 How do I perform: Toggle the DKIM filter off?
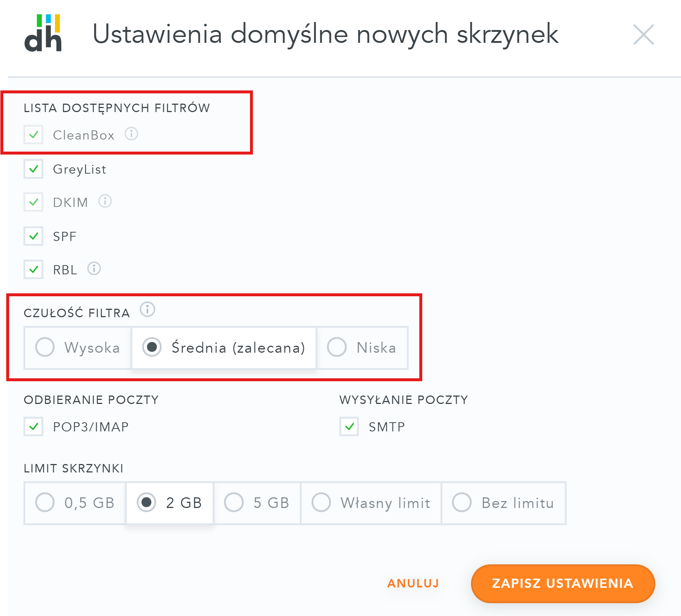(33, 202)
